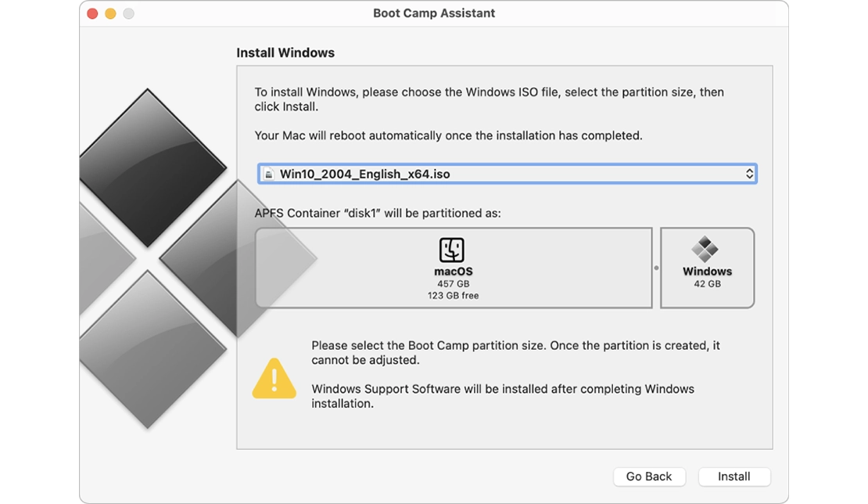Click the Boot Camp Assistant title bar text
This screenshot has width=868, height=504.
434,13
